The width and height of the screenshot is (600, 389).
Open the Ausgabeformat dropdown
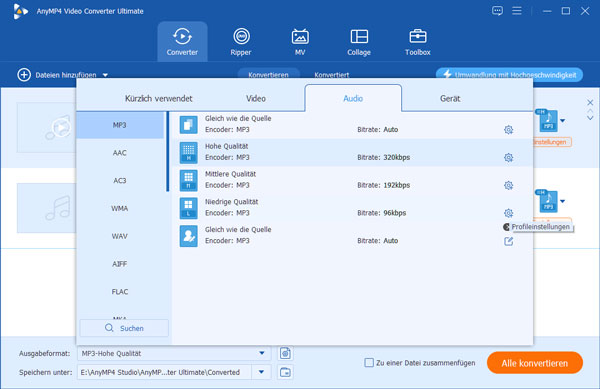[262, 353]
